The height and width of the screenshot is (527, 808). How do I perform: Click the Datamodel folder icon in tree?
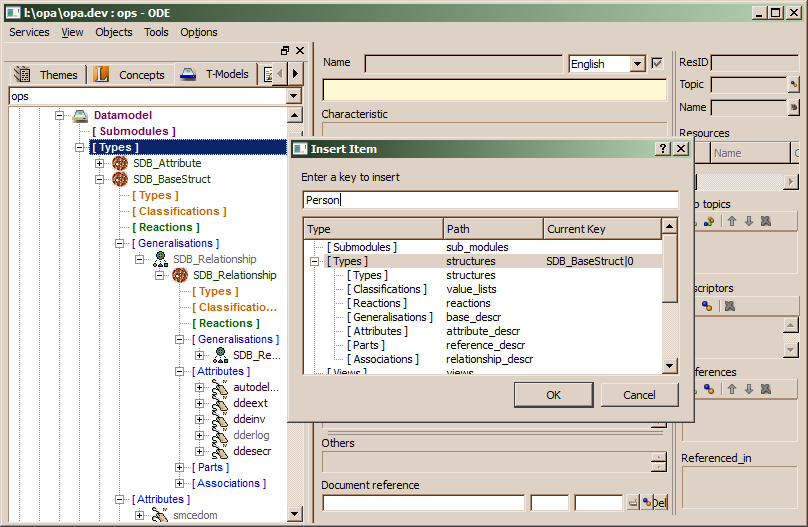80,116
